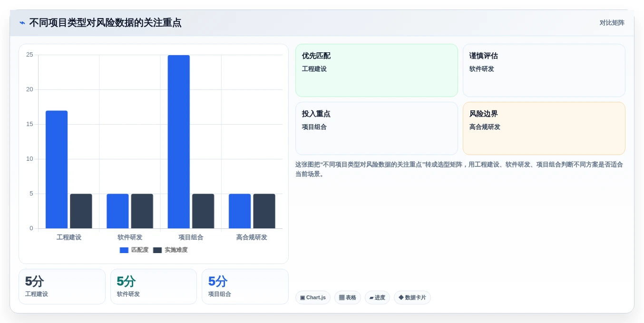644x323 pixels.
Task: Click the y-axis value 15
Action: tap(29, 124)
